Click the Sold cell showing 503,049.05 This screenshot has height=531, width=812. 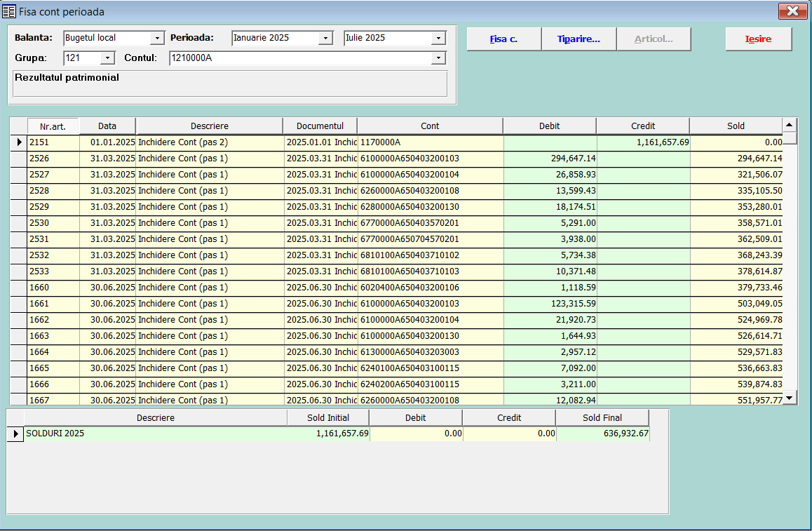(x=736, y=304)
